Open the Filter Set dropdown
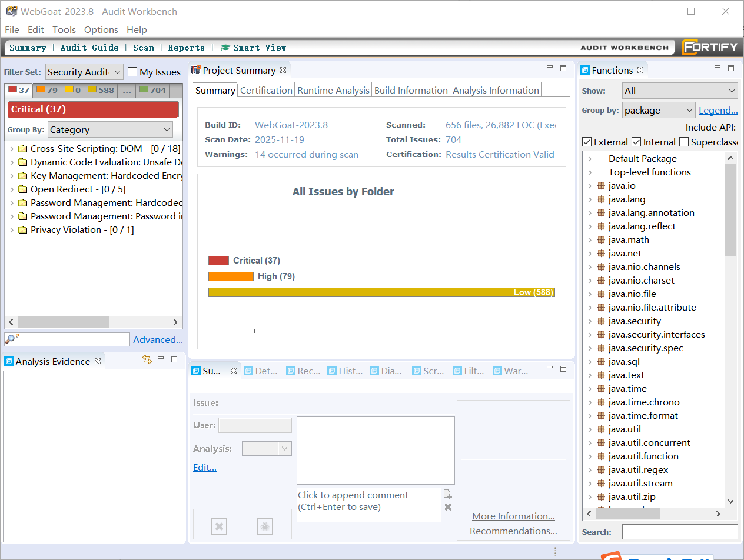Screen dimensions: 744x560 coord(84,72)
